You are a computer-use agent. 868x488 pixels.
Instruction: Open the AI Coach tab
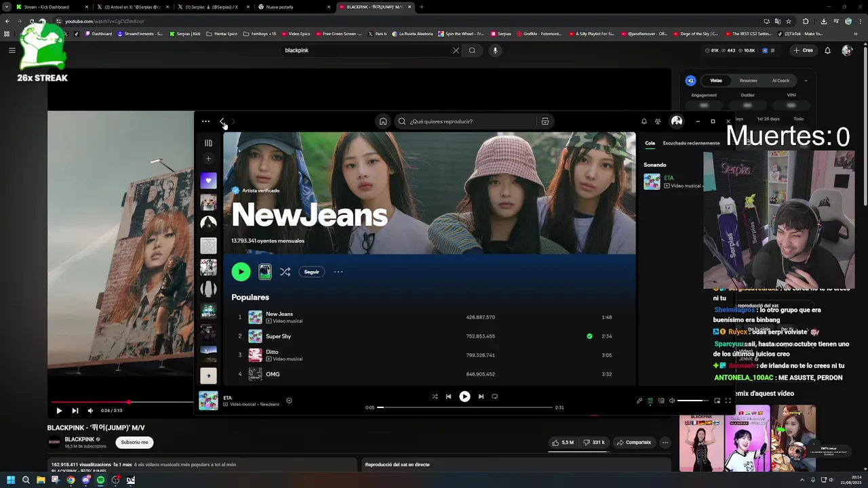781,81
